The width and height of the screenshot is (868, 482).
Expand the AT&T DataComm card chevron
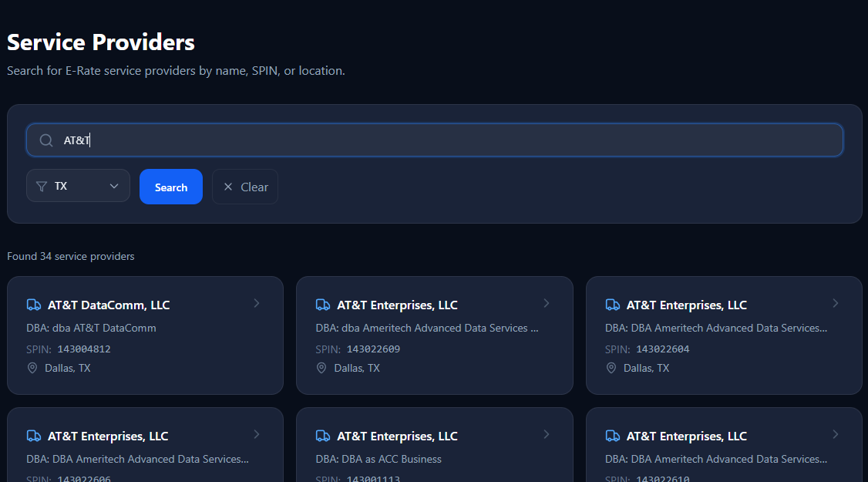[257, 303]
